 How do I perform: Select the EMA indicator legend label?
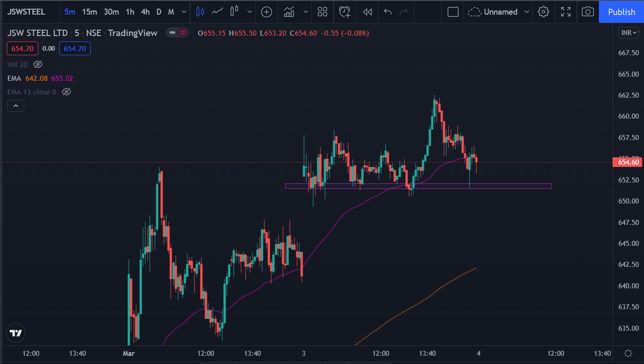[x=14, y=78]
